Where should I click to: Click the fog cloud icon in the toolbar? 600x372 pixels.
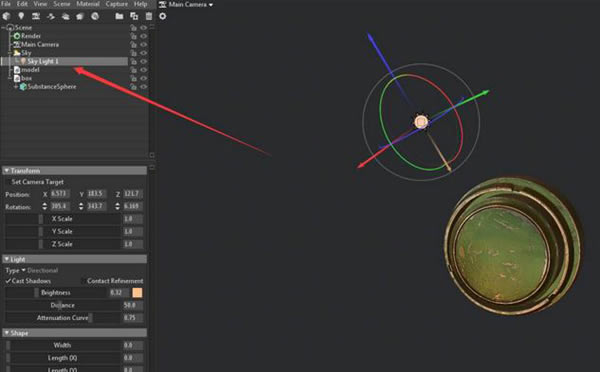[x=65, y=16]
